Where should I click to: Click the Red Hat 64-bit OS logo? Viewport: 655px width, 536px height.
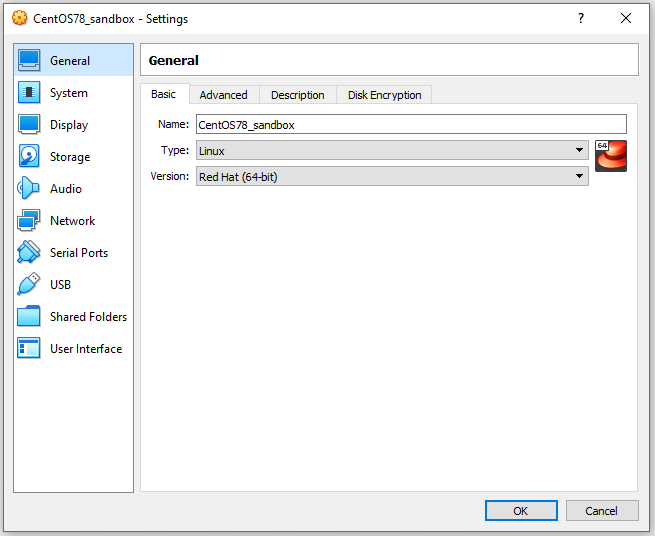coord(610,156)
